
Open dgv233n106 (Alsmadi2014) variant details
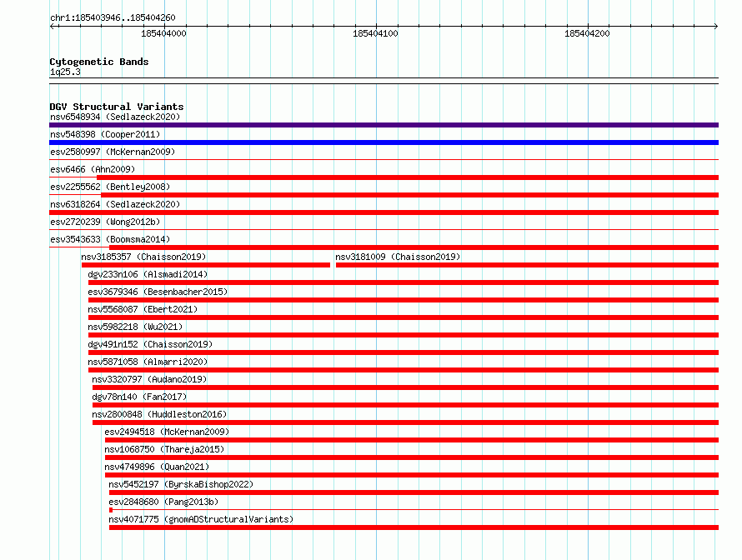(148, 274)
